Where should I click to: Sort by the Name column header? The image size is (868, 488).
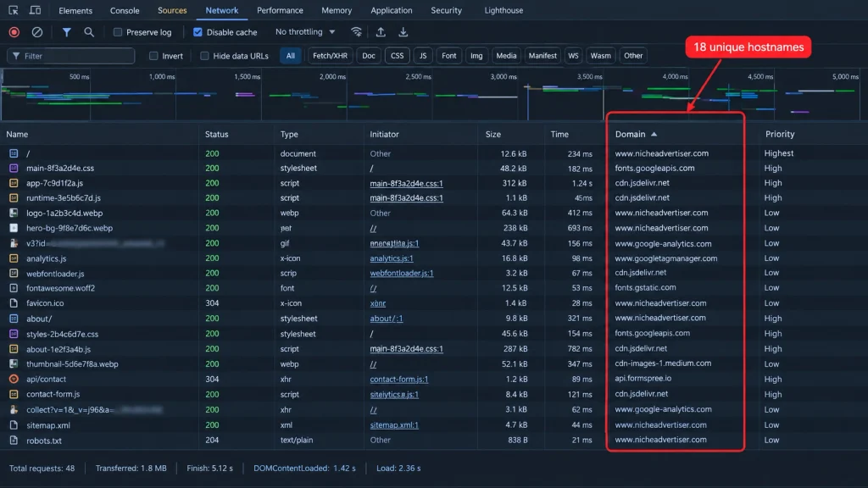click(17, 135)
